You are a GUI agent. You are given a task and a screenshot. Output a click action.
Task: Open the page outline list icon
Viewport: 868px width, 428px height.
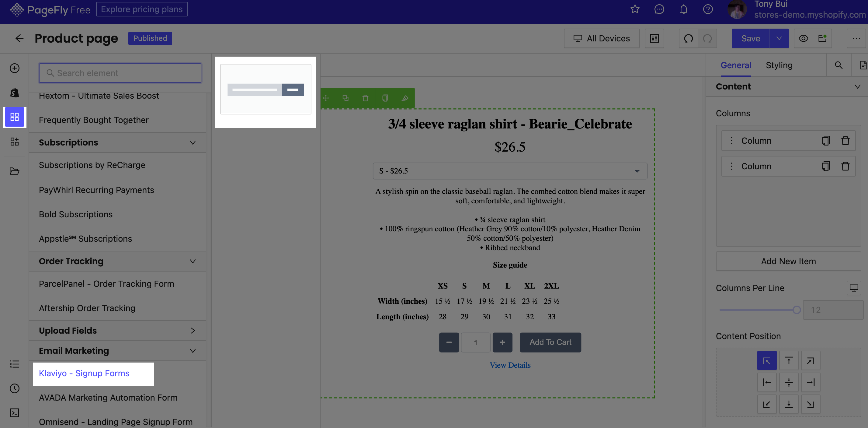pos(15,364)
